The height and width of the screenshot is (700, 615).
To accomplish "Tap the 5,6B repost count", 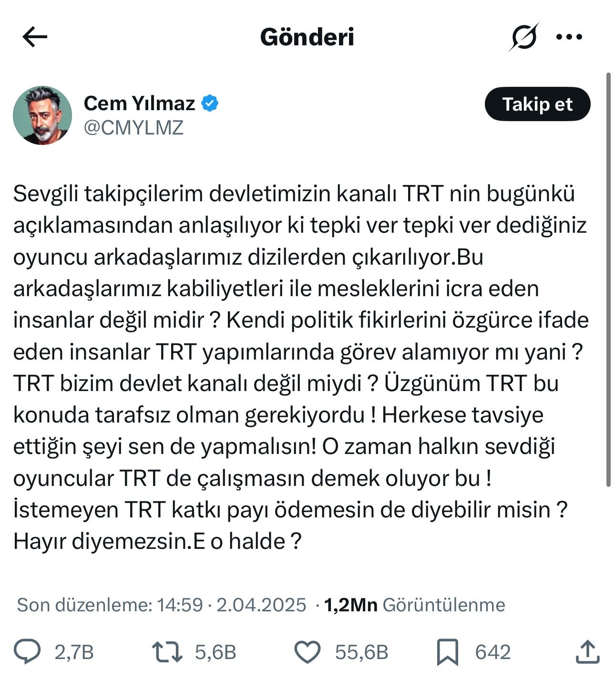I will click(215, 652).
